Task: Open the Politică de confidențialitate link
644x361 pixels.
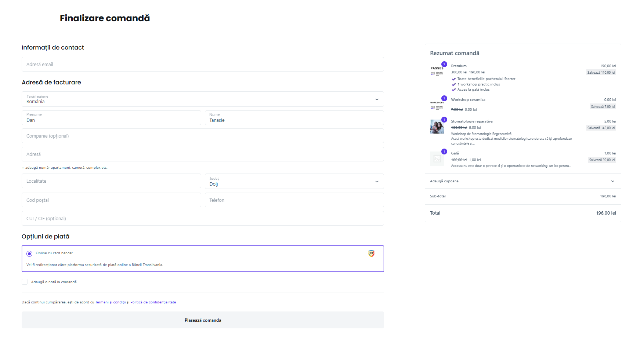Action: pyautogui.click(x=153, y=302)
